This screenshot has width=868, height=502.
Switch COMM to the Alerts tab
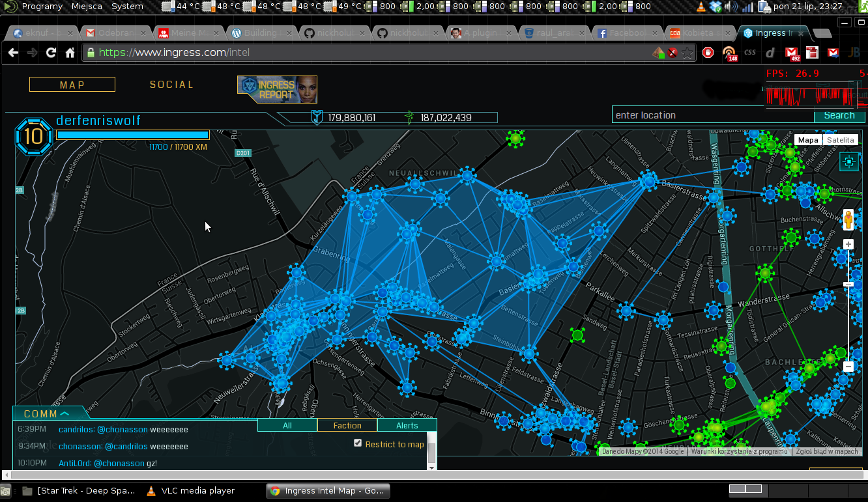[x=407, y=425]
